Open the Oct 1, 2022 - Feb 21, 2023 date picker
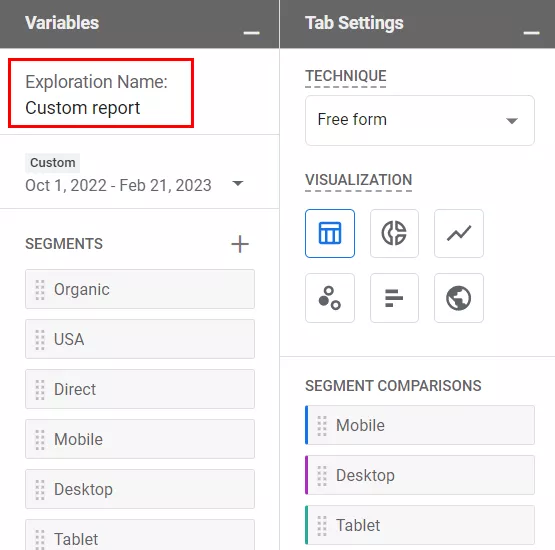The width and height of the screenshot is (555, 550). pyautogui.click(x=118, y=185)
